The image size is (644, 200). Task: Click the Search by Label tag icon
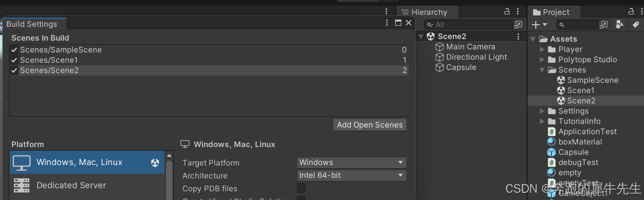tap(635, 25)
